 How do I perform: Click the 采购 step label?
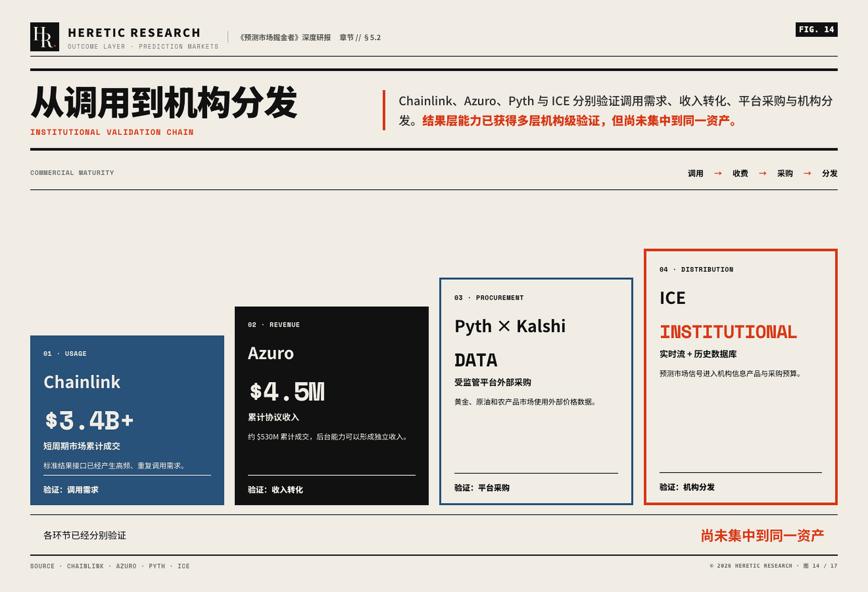785,174
